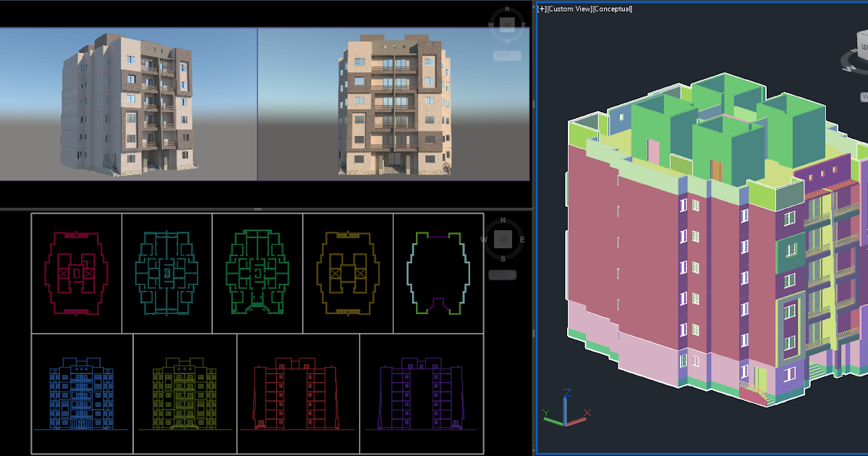Viewport: 868px width, 456px height.
Task: Click the TOP face on the upper ViewCube compass
Action: coord(507,24)
